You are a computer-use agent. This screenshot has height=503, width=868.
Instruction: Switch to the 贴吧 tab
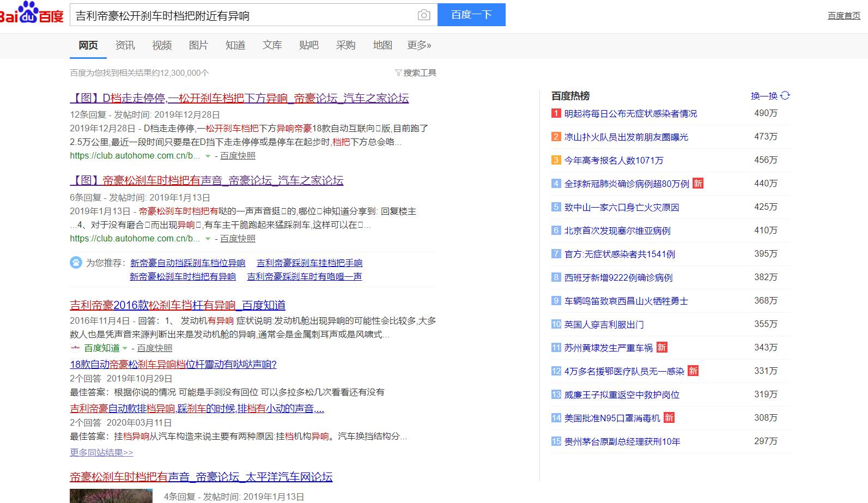(x=309, y=45)
